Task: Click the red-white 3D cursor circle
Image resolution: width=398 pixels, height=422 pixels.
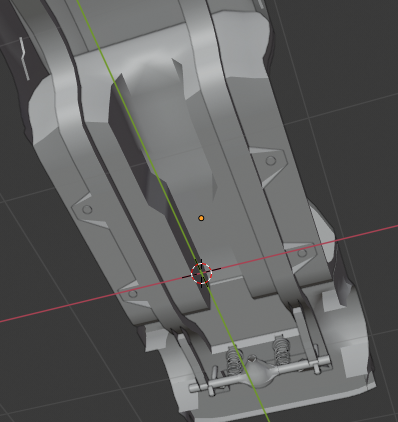Action: pyautogui.click(x=201, y=273)
